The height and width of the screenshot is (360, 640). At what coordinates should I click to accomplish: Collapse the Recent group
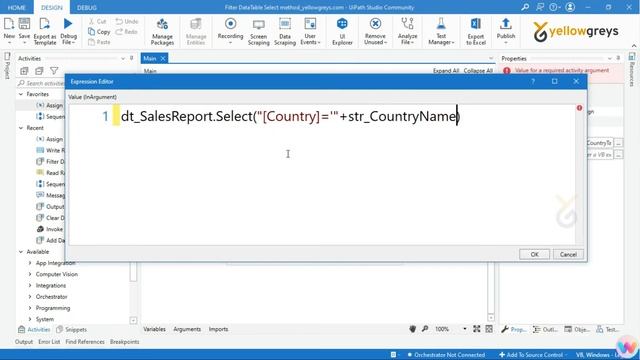21,128
